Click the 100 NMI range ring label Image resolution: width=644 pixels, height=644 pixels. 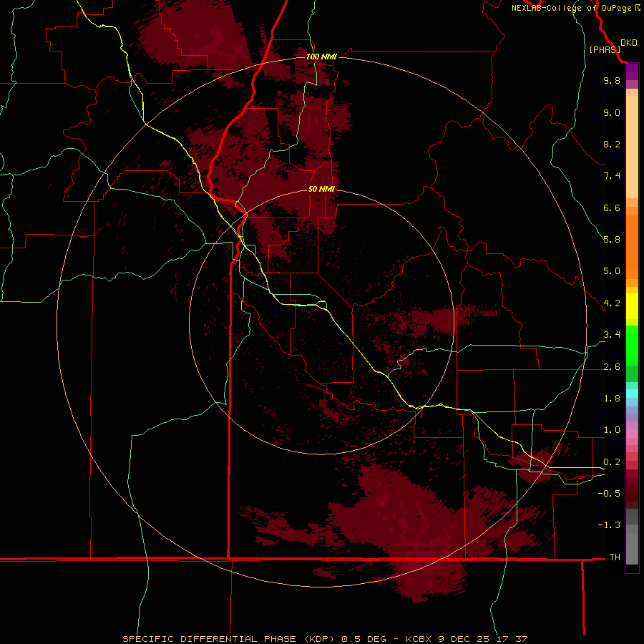click(321, 57)
